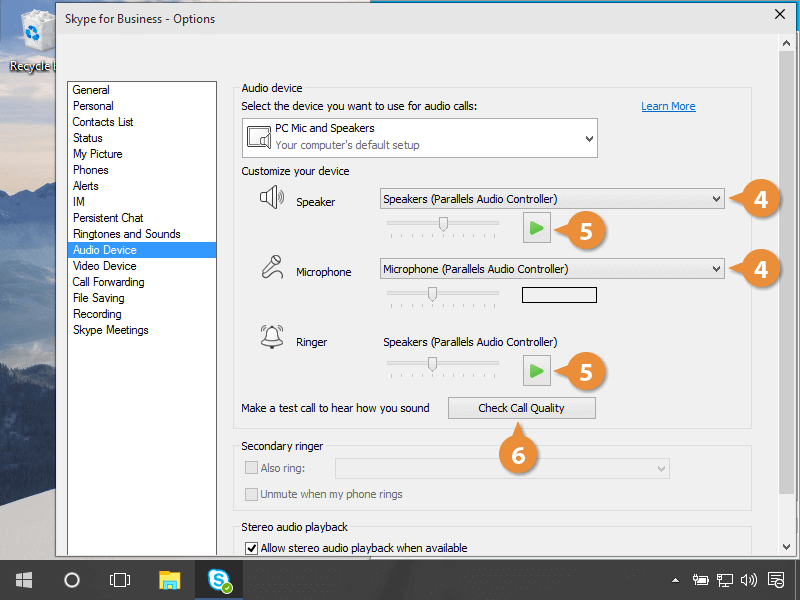Play the Speaker test sound
This screenshot has width=800, height=600.
point(536,230)
